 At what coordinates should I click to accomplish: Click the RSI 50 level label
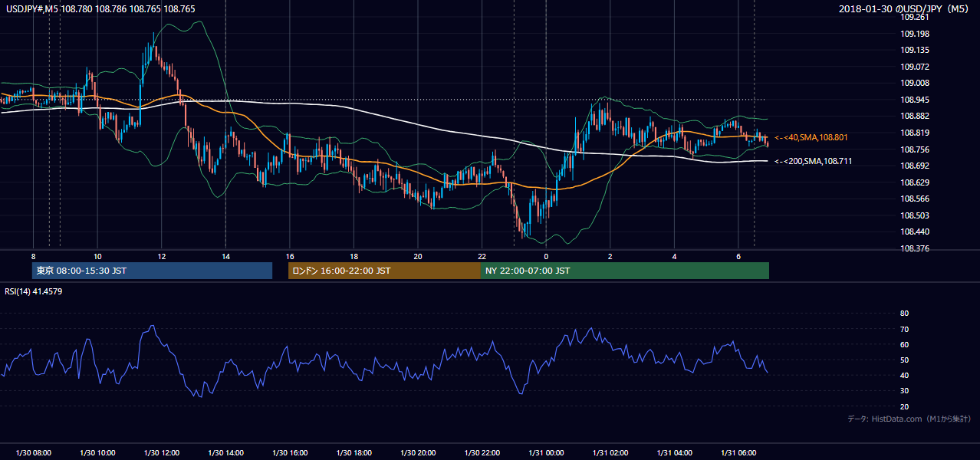coord(904,360)
